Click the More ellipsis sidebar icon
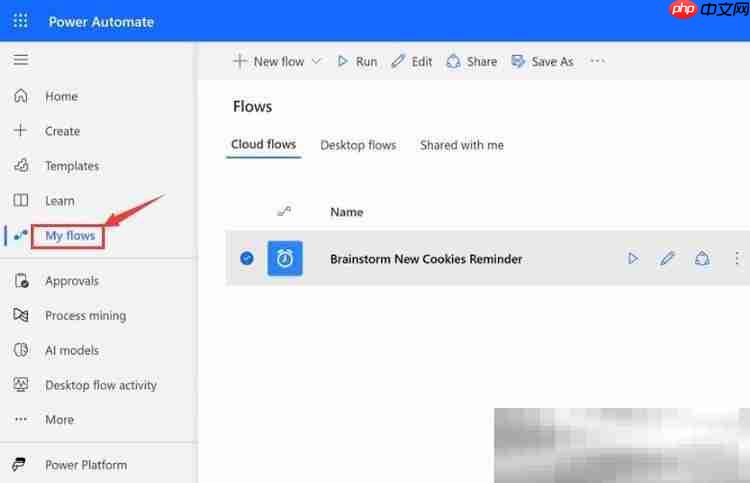The height and width of the screenshot is (483, 750). pos(21,419)
